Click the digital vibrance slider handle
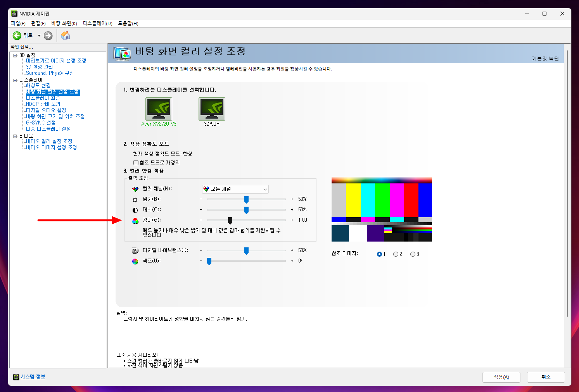 tap(246, 251)
